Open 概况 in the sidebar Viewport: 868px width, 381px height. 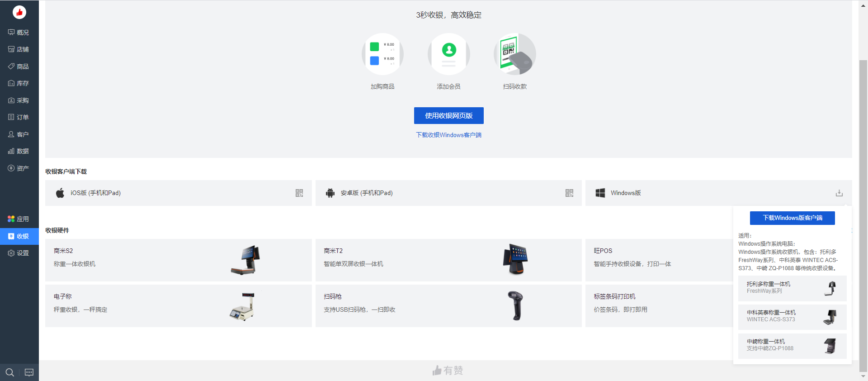19,33
